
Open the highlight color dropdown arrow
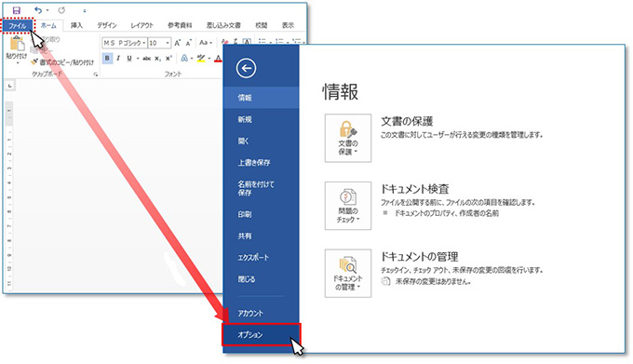click(209, 59)
